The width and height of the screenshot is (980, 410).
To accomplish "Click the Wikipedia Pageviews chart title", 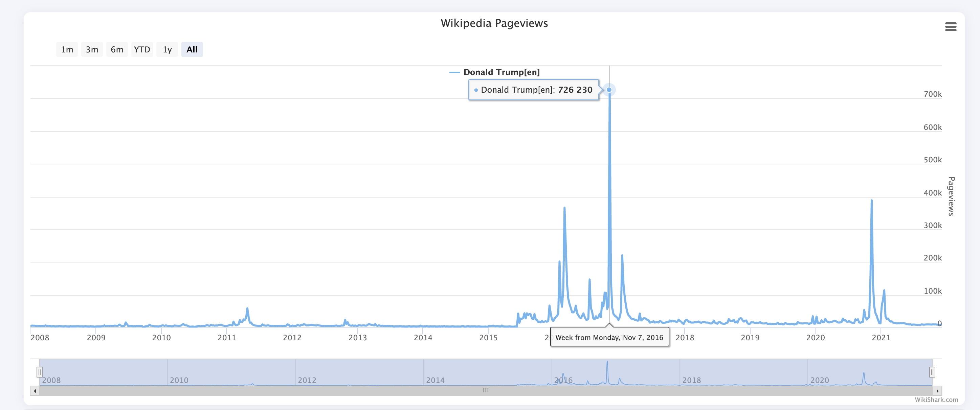I will point(494,23).
